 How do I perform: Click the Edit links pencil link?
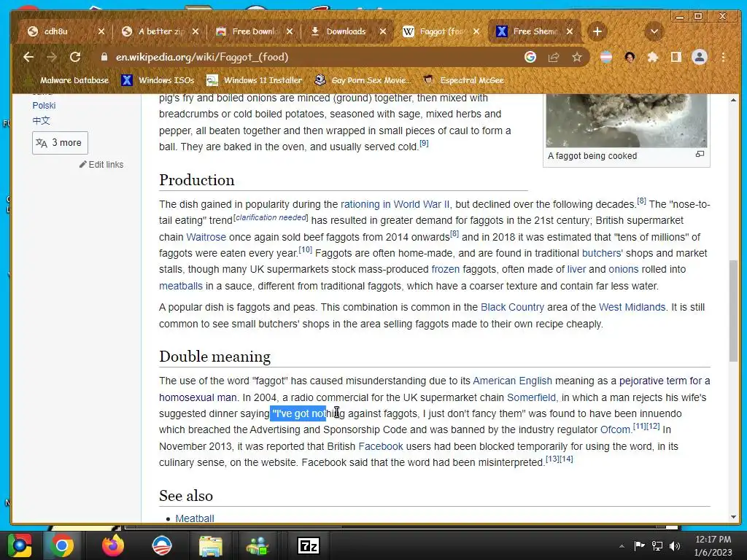coord(101,164)
